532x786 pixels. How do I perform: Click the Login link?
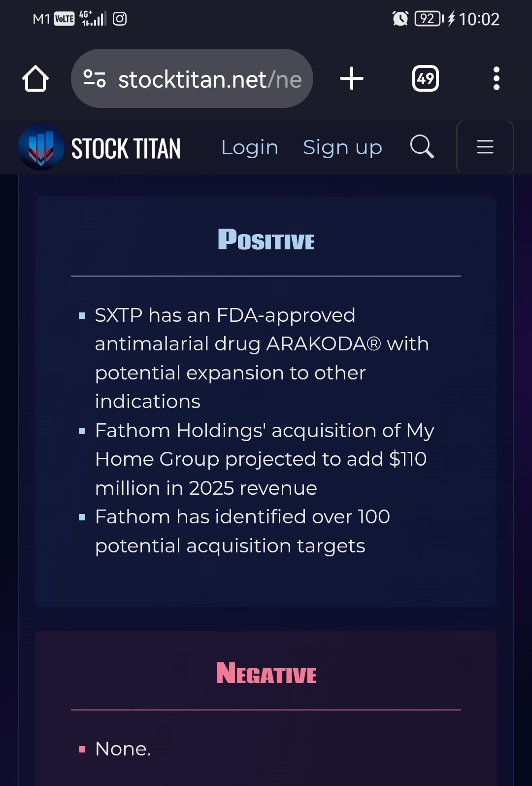250,147
